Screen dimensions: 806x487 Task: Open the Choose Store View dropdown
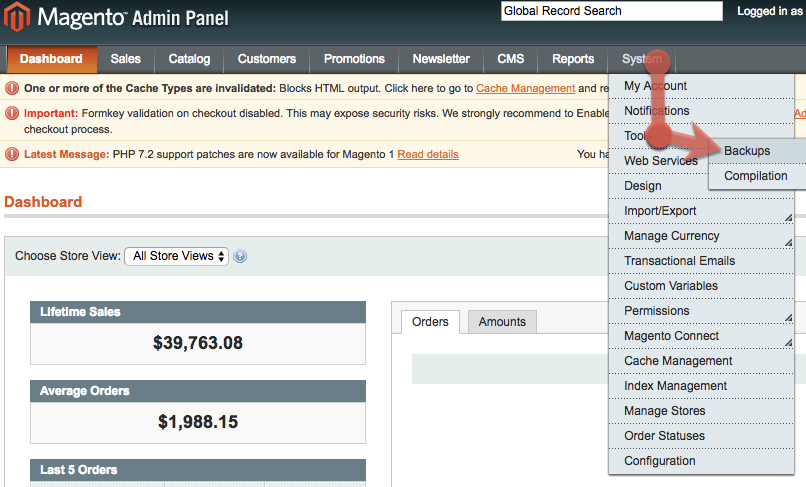point(176,256)
